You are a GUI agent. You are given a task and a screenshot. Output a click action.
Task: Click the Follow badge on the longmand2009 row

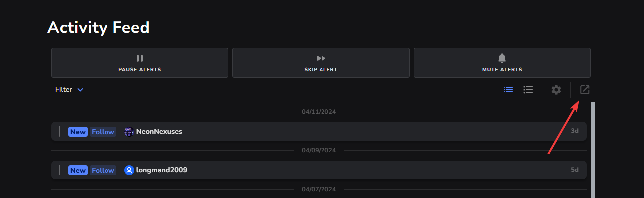click(103, 170)
